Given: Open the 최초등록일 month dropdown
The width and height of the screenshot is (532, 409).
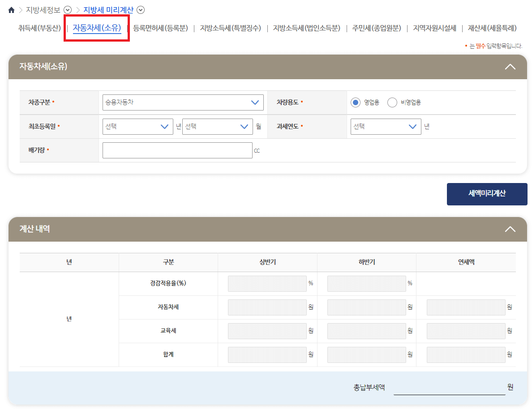Looking at the screenshot, I should (x=218, y=127).
